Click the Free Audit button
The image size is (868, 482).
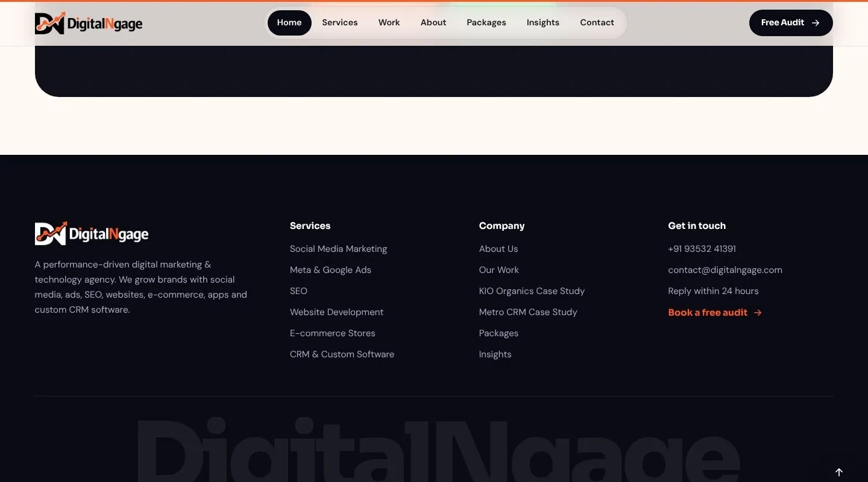point(791,23)
